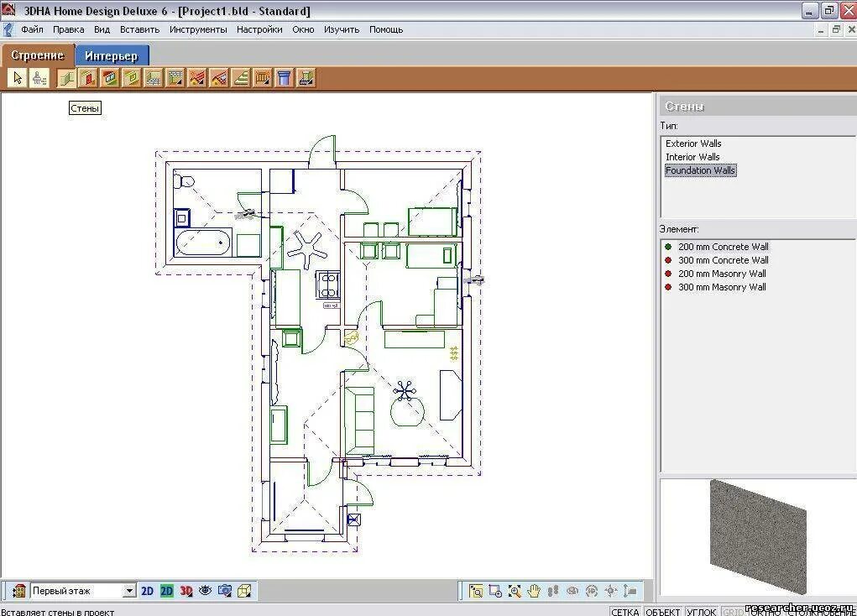Open the Файл menu
This screenshot has height=616, width=857.
pyautogui.click(x=32, y=29)
